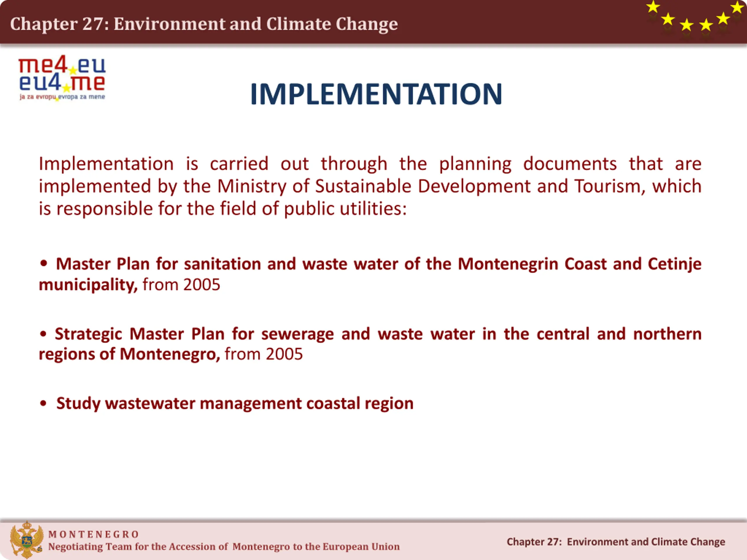Image resolution: width=747 pixels, height=560 pixels.
Task: Click the tagline 'ja za evropu, evropa za mene'
Action: coord(62,97)
